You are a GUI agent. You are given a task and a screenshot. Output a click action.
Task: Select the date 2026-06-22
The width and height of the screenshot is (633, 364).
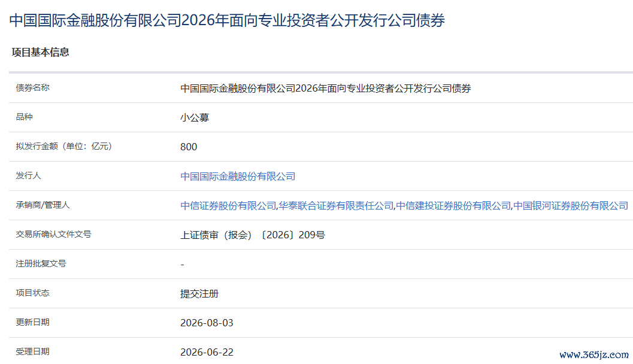[207, 352]
